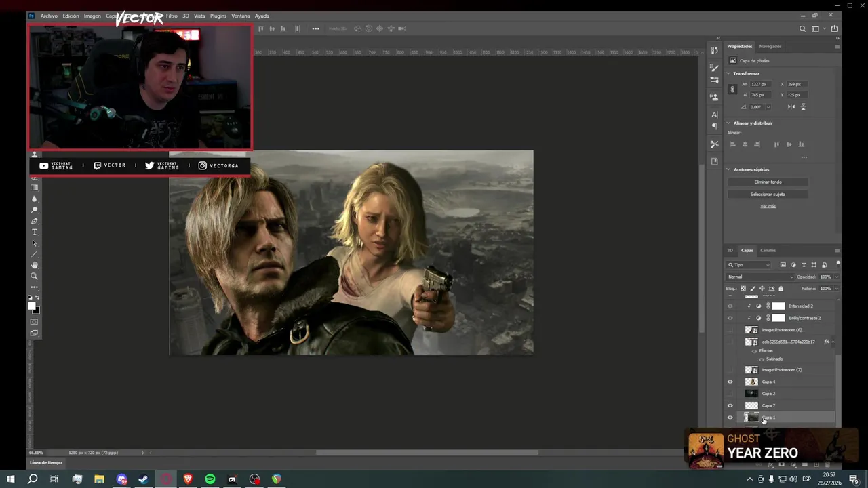Select the Dodge tool
The image size is (868, 488).
pyautogui.click(x=35, y=210)
